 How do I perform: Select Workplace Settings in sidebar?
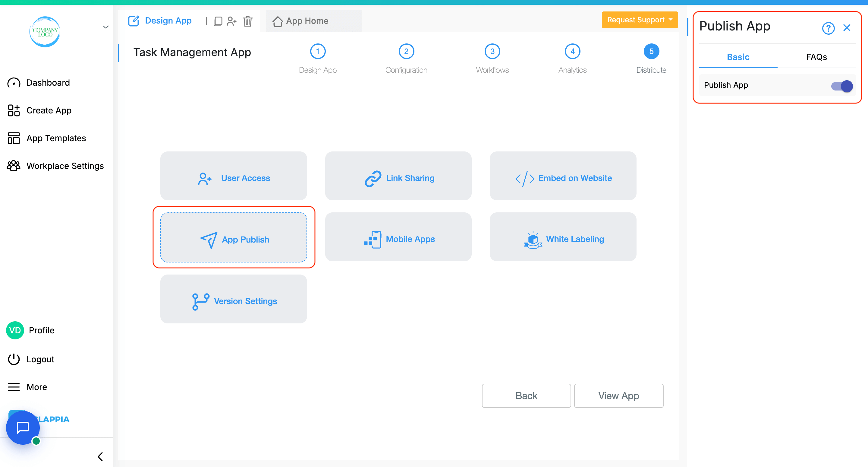click(x=65, y=166)
